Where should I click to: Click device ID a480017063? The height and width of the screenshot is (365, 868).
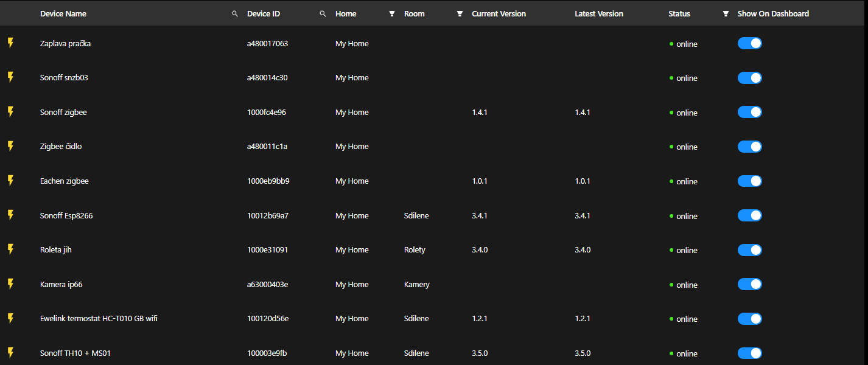pos(268,44)
